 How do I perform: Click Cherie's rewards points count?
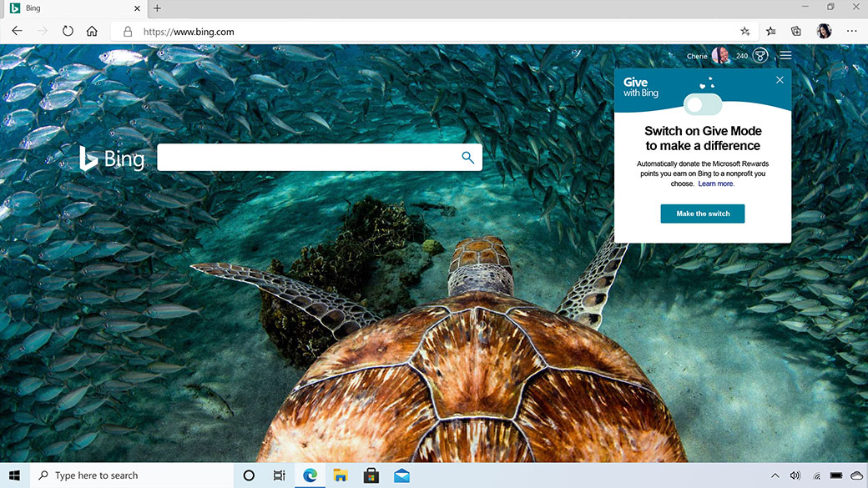pyautogui.click(x=742, y=55)
